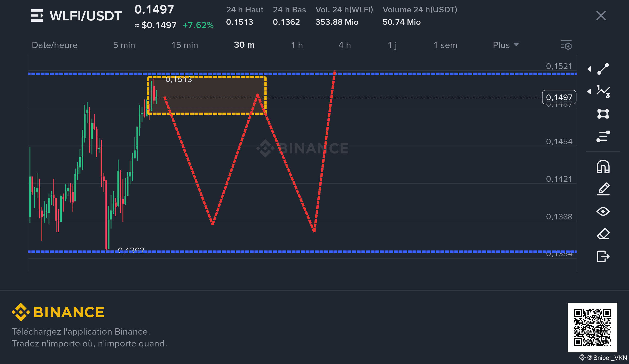Image resolution: width=629 pixels, height=364 pixels.
Task: Expand the line tool variants arrow
Action: point(589,69)
